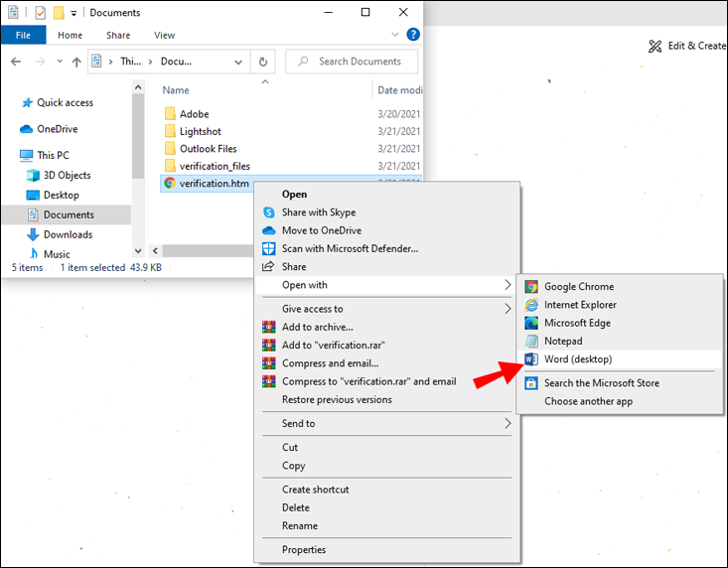Click Share with Skype entry
Viewport: 728px width, 568px height.
[386, 213]
